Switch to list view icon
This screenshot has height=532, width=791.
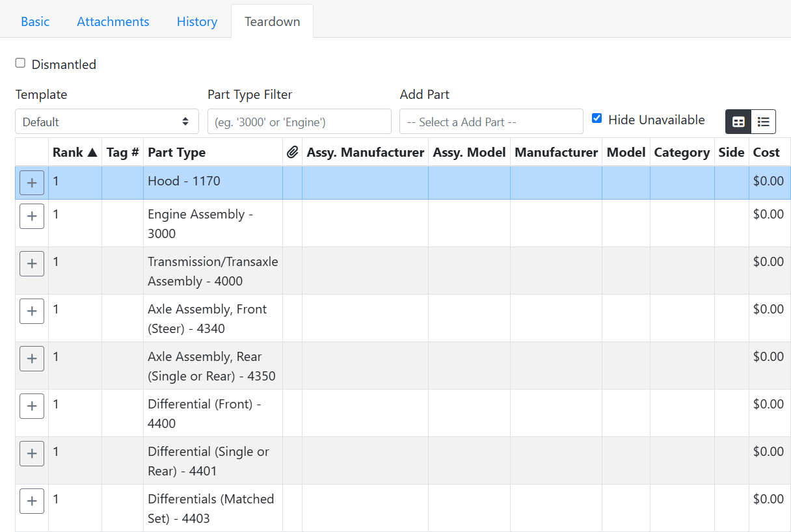pyautogui.click(x=763, y=122)
